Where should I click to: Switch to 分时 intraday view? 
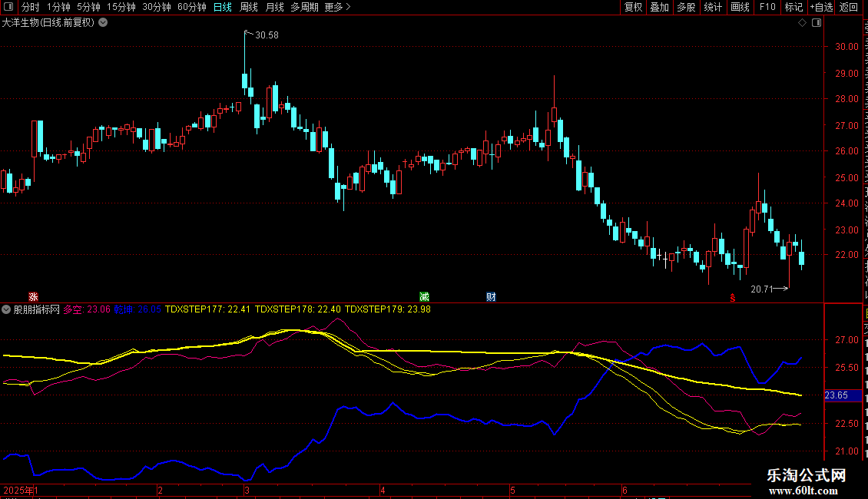coord(31,7)
